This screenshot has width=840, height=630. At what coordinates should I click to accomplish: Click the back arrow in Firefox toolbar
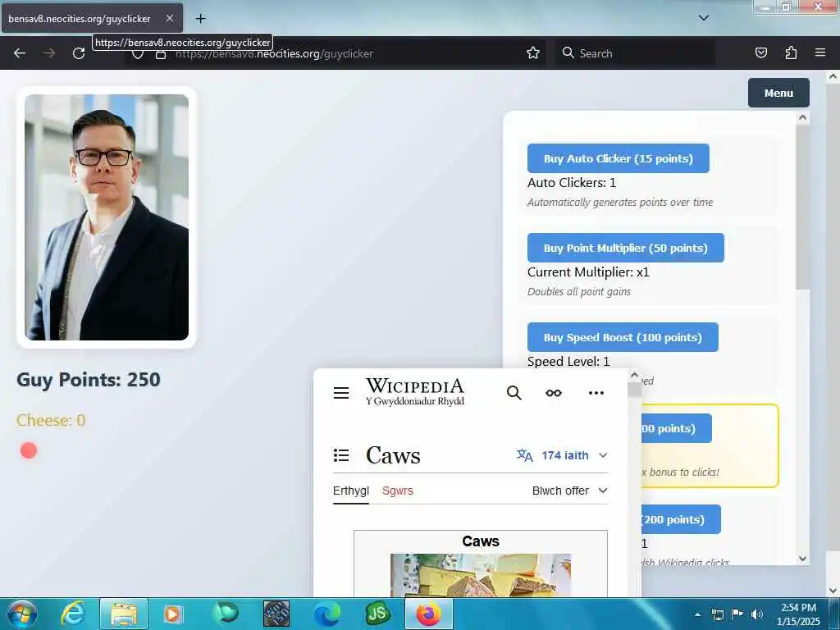[20, 53]
